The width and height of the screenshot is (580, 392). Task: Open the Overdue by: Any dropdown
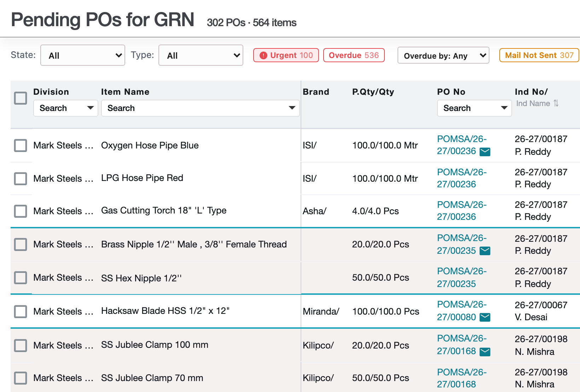pos(443,55)
